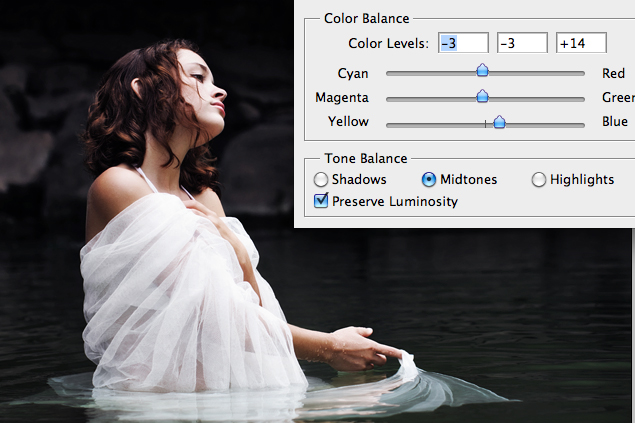Uncheck the Preserve Luminosity checkbox
The image size is (635, 423).
(x=321, y=201)
